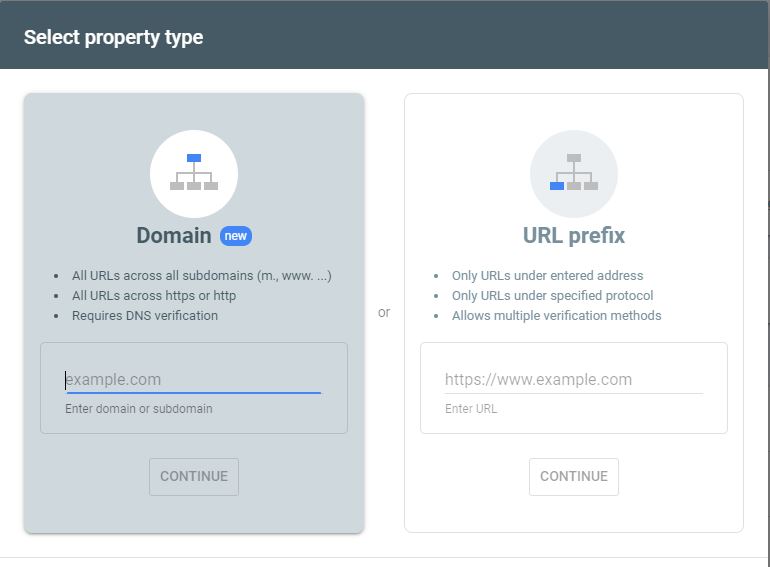This screenshot has height=567, width=770.
Task: Focus the example.com domain input field
Action: coord(193,379)
